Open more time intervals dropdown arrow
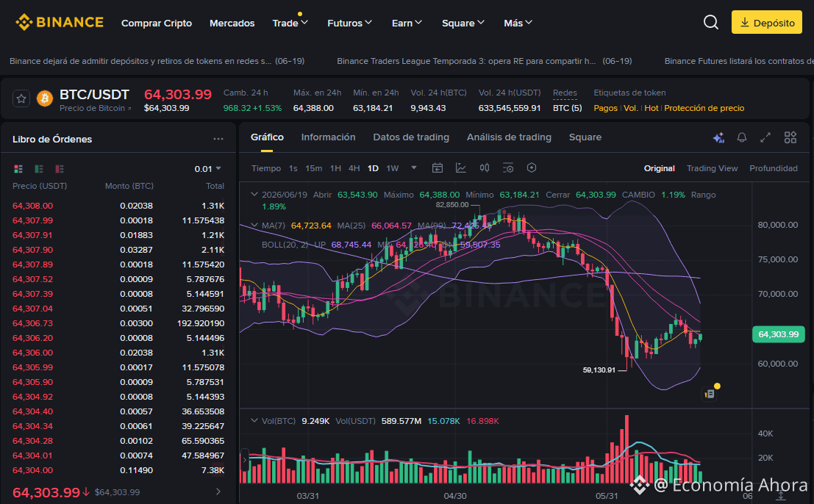The width and height of the screenshot is (814, 504). (x=414, y=168)
